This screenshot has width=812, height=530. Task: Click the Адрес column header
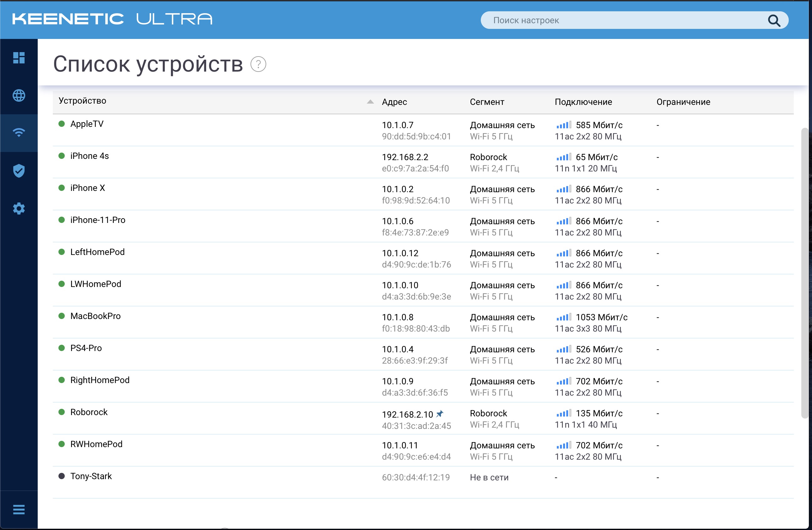coord(394,102)
